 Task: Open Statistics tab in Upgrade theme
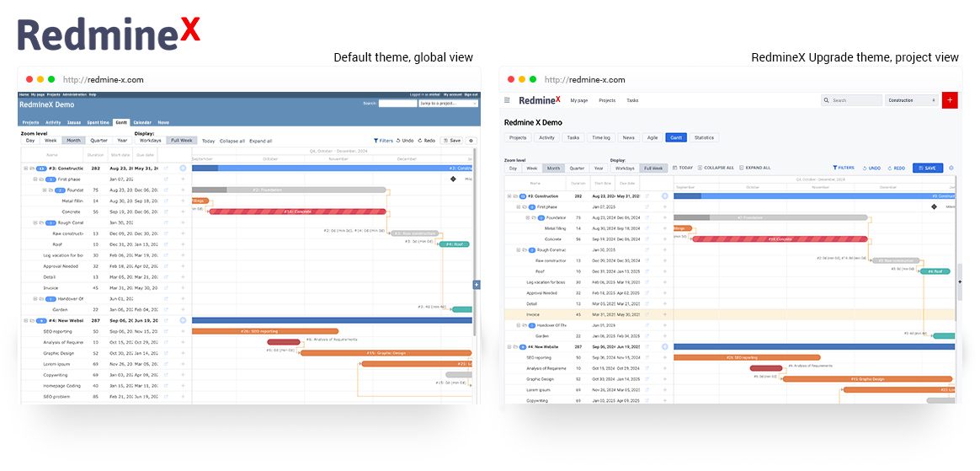pyautogui.click(x=704, y=137)
